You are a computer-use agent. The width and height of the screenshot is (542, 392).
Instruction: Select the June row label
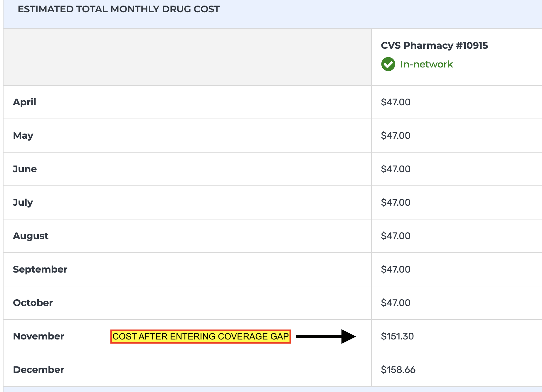point(25,169)
